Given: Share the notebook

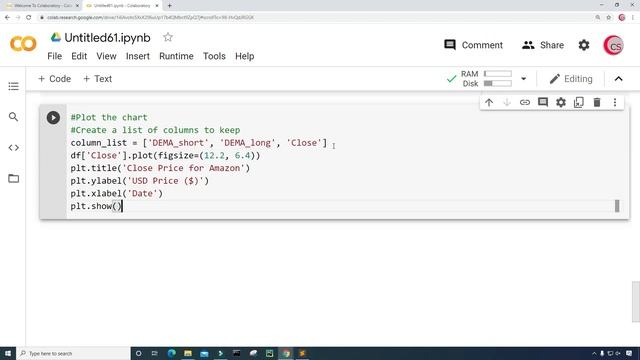Looking at the screenshot, I should pyautogui.click(x=543, y=45).
